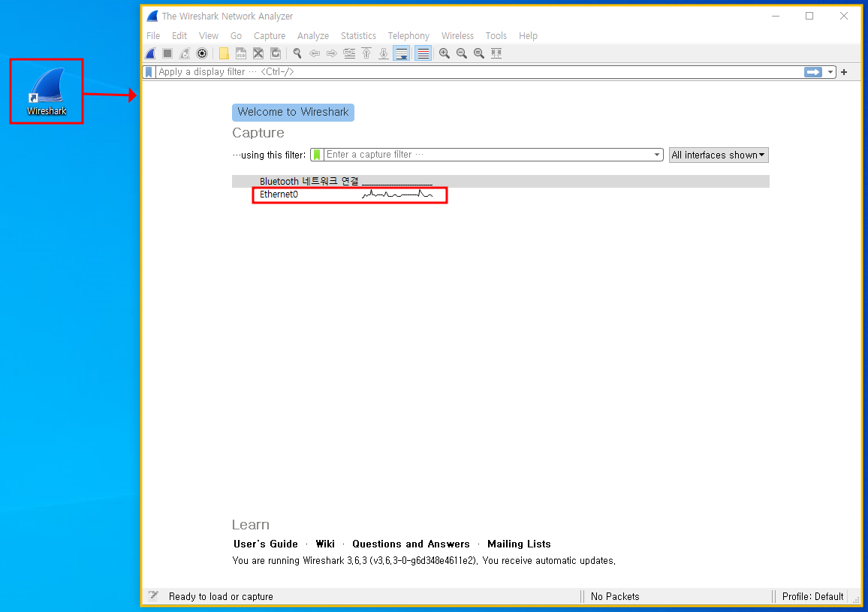Click the Ready to load or capture status
The image size is (868, 612).
[x=221, y=596]
